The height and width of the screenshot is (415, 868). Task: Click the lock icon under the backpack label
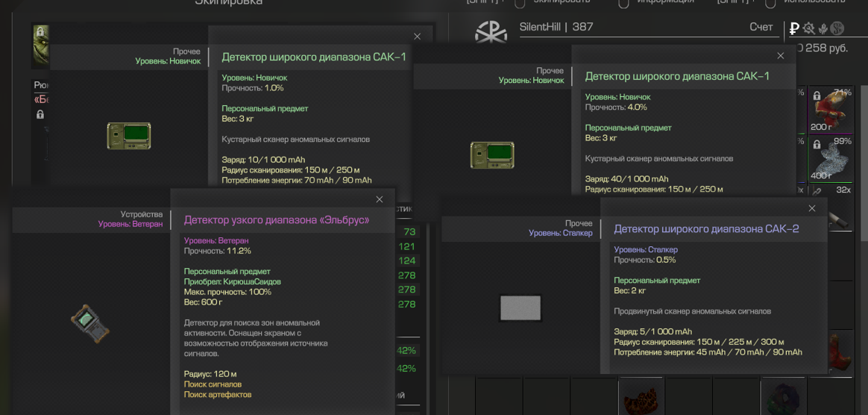(40, 114)
